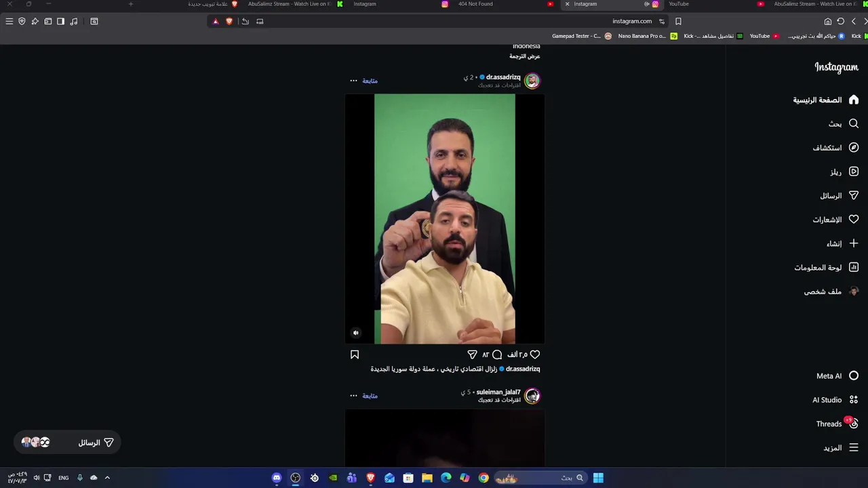Viewport: 868px width, 488px height.
Task: Like the dr.assadrizq post with heart icon
Action: click(535, 354)
